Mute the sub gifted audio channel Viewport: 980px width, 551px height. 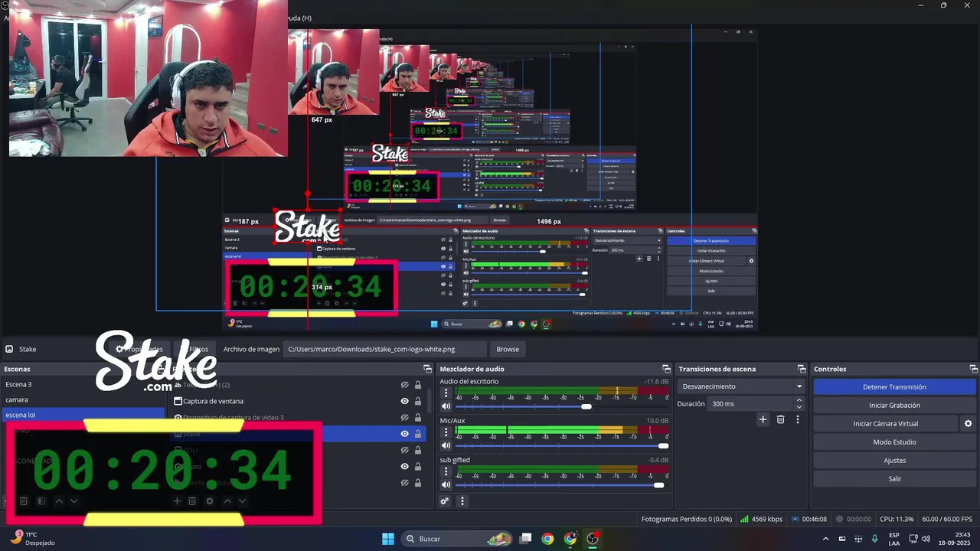point(446,484)
